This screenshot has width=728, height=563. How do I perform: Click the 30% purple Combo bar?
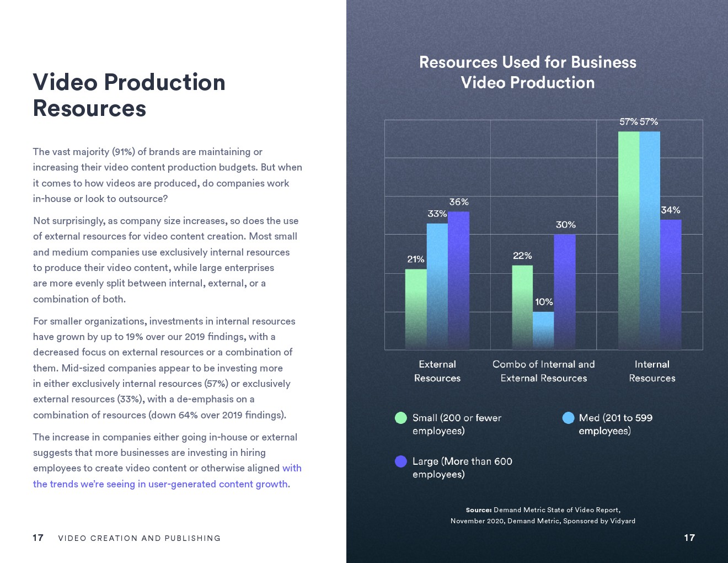(x=565, y=291)
